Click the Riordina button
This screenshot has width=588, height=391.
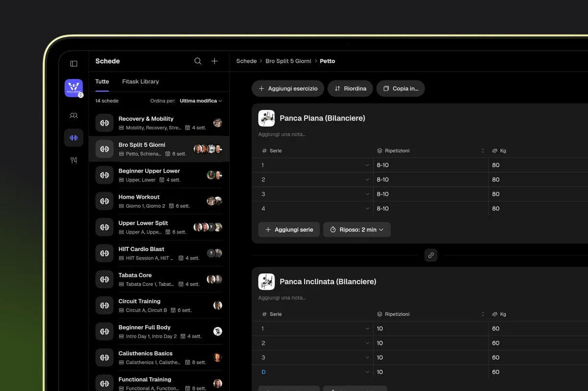(x=350, y=88)
